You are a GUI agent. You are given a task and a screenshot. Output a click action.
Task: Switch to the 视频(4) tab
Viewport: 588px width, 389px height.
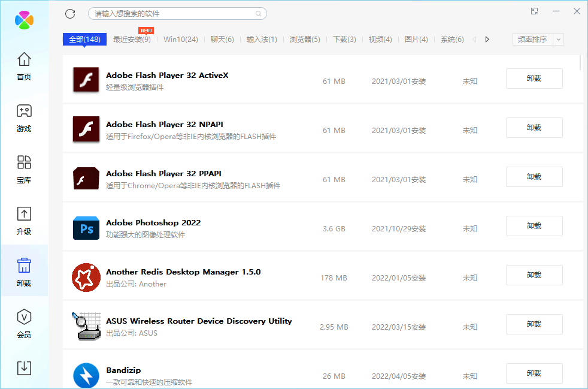380,39
